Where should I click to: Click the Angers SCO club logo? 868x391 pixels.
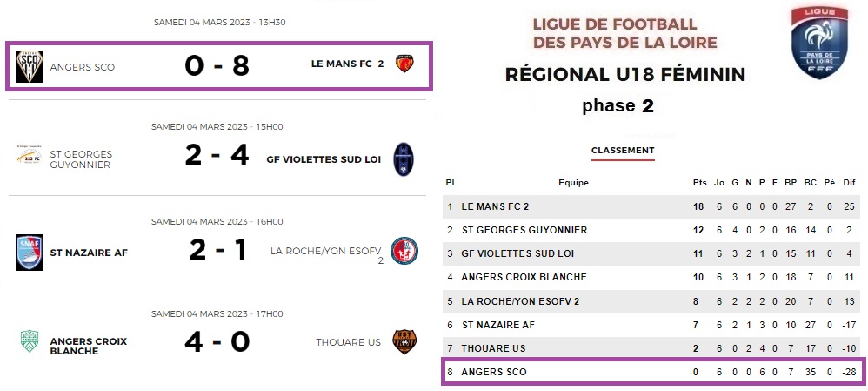(30, 66)
